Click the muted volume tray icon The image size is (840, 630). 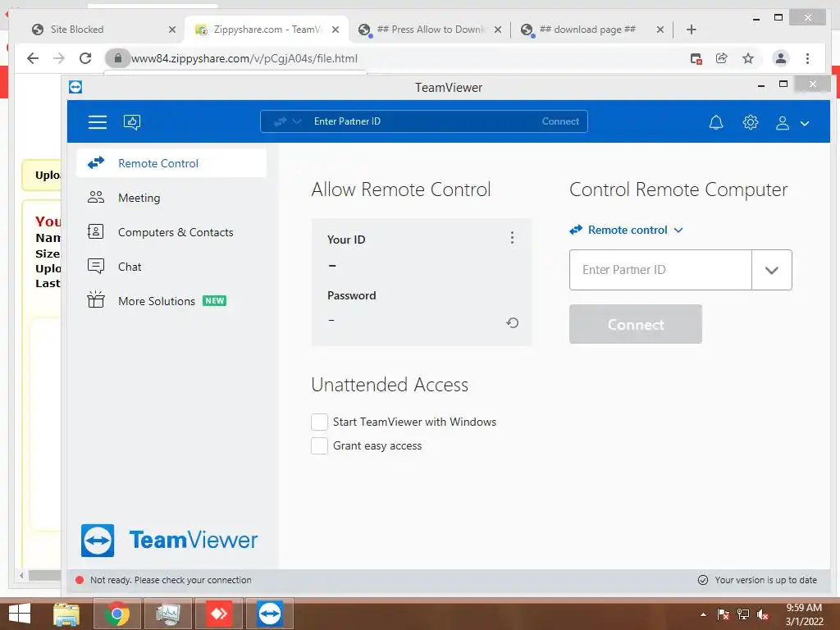763,614
